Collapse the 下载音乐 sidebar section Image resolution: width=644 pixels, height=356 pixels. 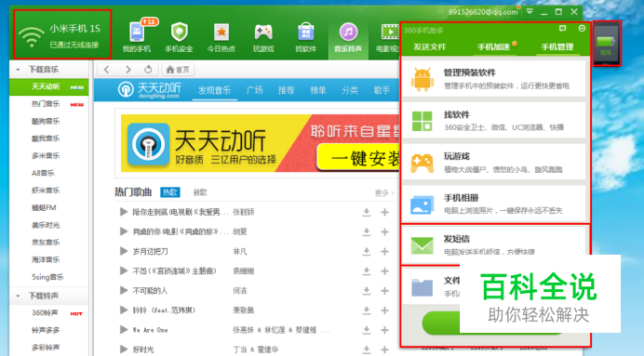18,70
